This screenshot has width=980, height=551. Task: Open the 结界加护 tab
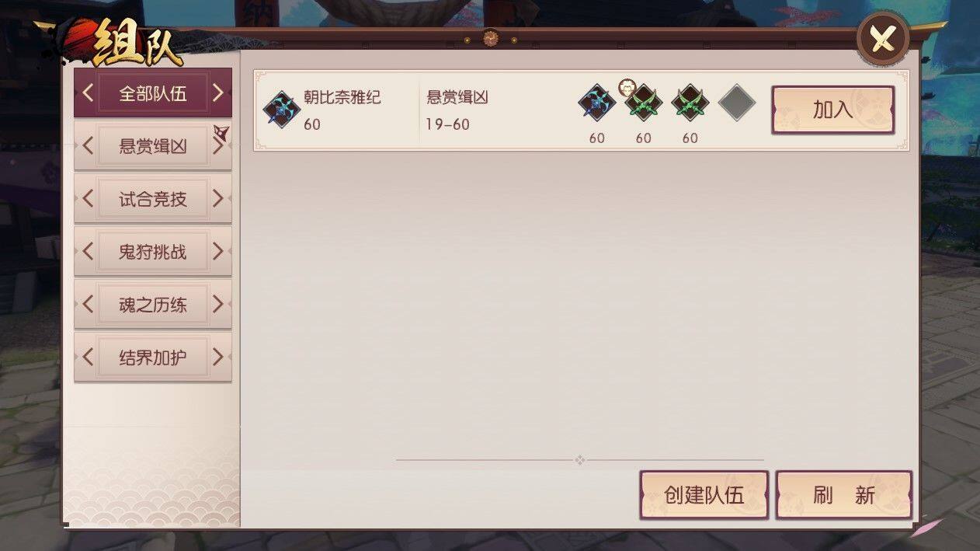[153, 357]
